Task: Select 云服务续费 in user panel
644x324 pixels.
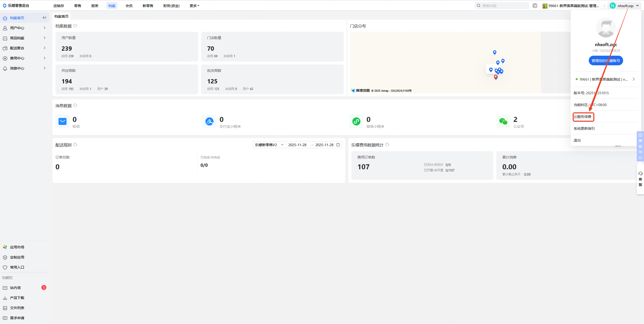Action: point(583,117)
